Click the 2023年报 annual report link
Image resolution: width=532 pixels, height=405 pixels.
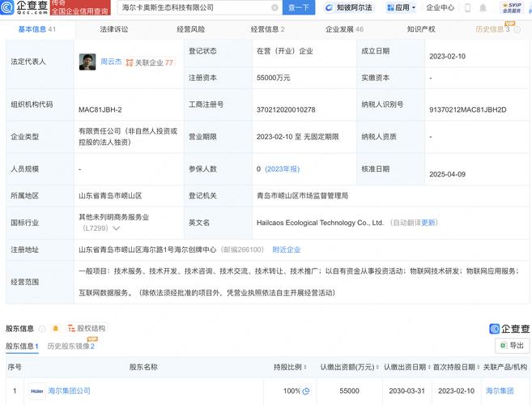(x=283, y=168)
